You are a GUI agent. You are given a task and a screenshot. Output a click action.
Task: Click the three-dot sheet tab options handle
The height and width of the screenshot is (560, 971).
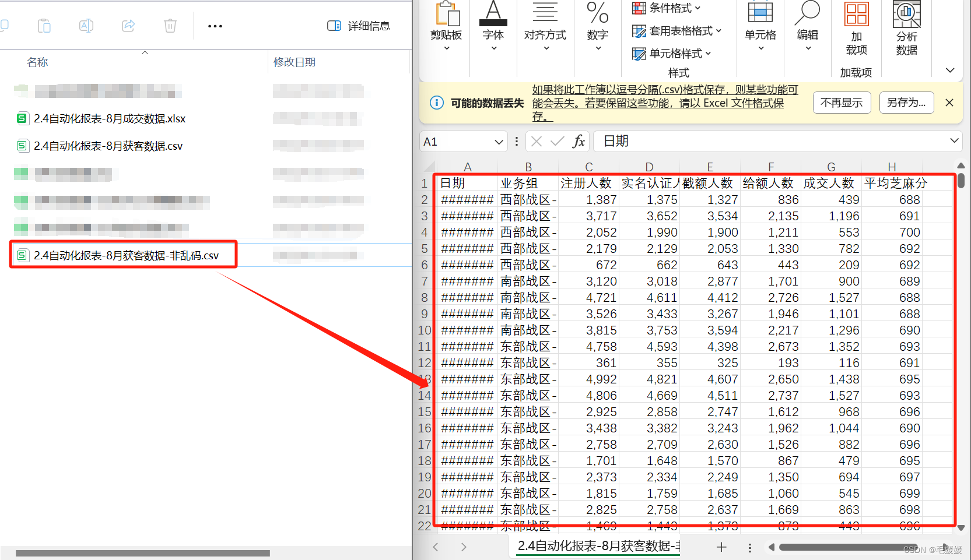(750, 548)
